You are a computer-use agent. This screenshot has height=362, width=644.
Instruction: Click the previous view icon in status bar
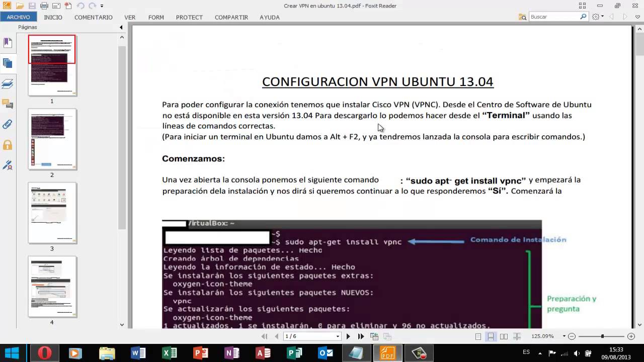[x=374, y=336]
